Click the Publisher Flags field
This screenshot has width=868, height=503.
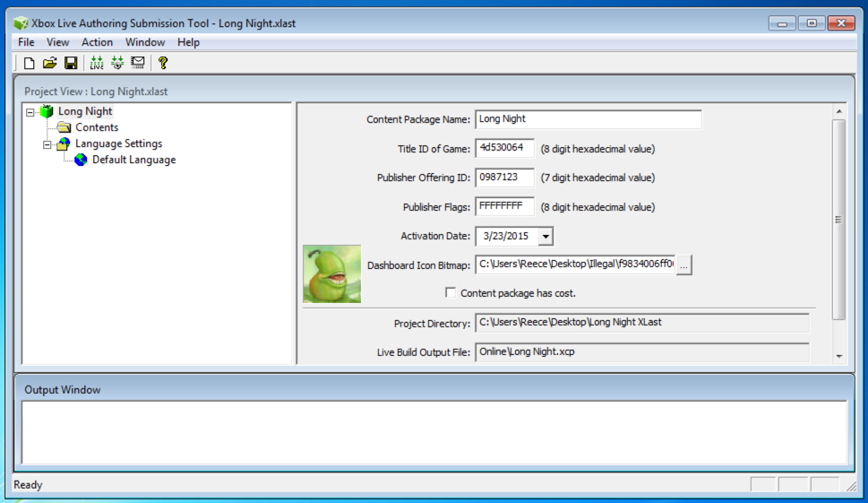[x=504, y=206]
